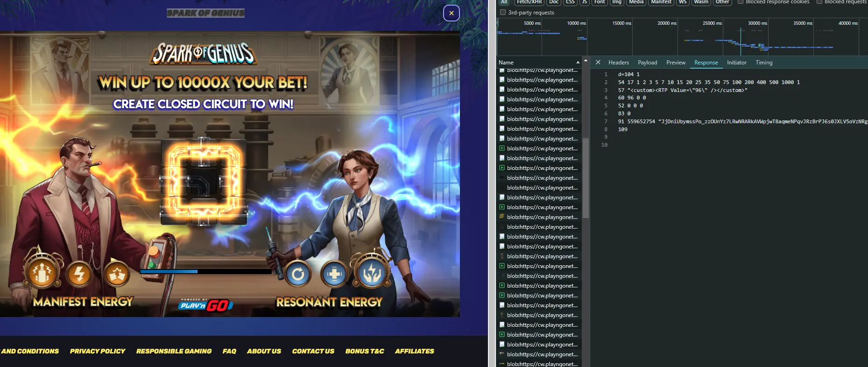Enable the Blocked requests checkbox
868x367 pixels.
tap(819, 2)
